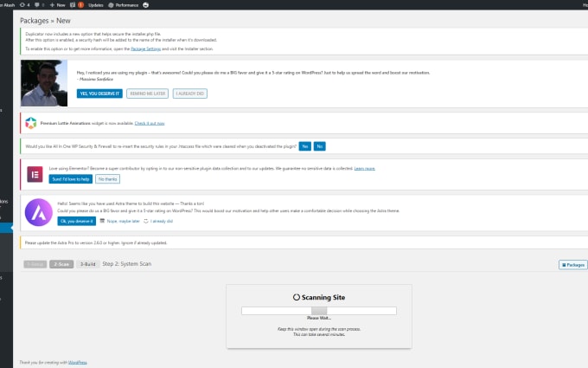Click the I ALREADY DID button

(189, 94)
